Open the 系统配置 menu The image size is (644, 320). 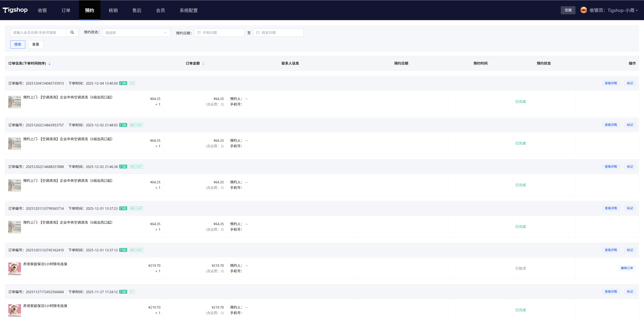point(189,10)
